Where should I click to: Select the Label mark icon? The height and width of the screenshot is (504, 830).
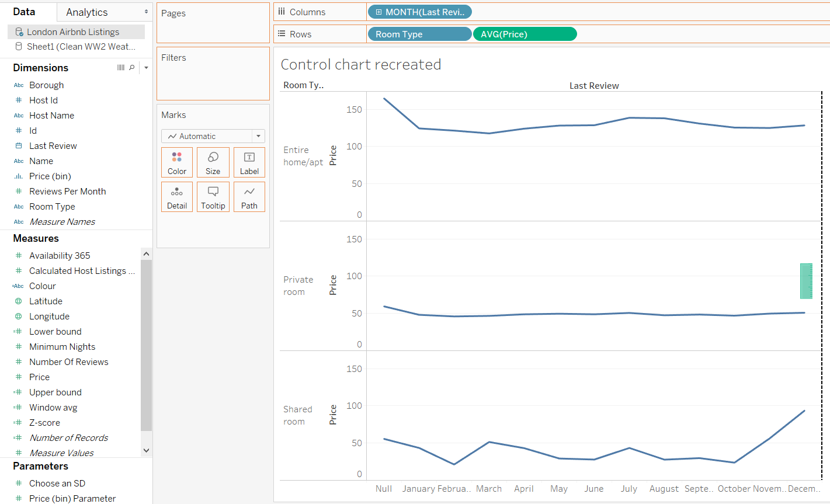[249, 162]
